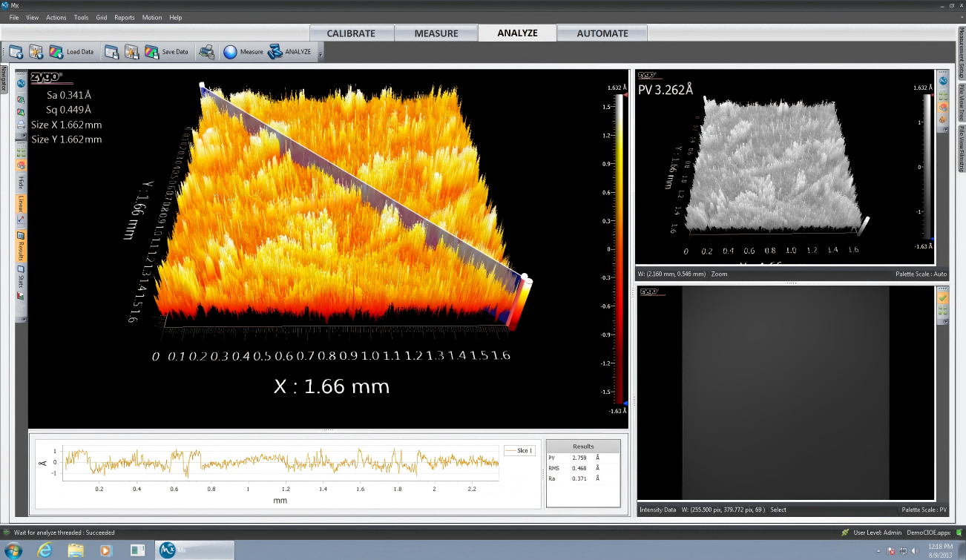Expand the File View Tree panel

point(962,104)
